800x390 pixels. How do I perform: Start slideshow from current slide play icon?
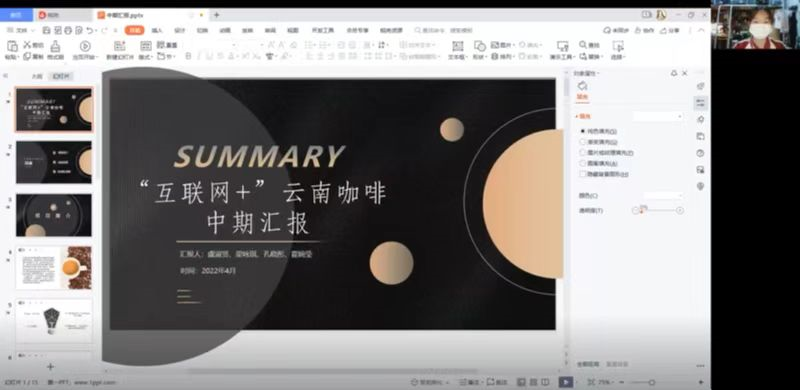85,46
